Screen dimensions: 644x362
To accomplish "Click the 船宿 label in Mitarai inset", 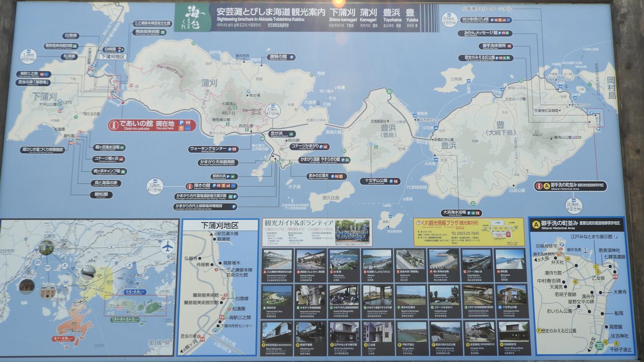I will [618, 313].
